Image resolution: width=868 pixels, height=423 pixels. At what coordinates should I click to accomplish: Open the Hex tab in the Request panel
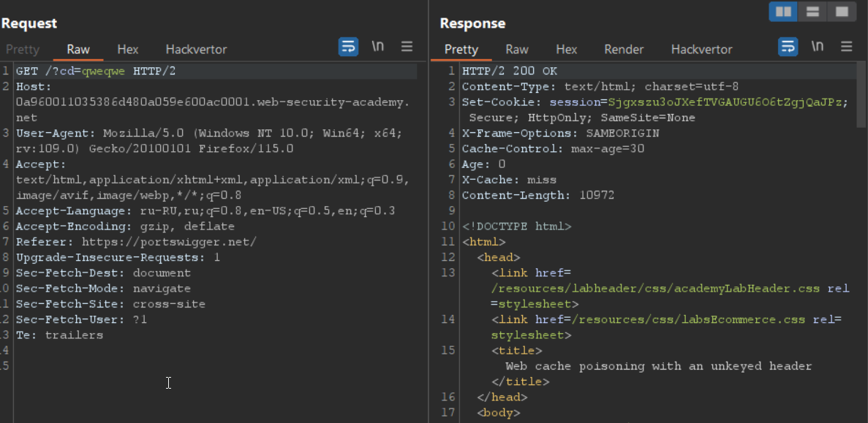tap(128, 50)
